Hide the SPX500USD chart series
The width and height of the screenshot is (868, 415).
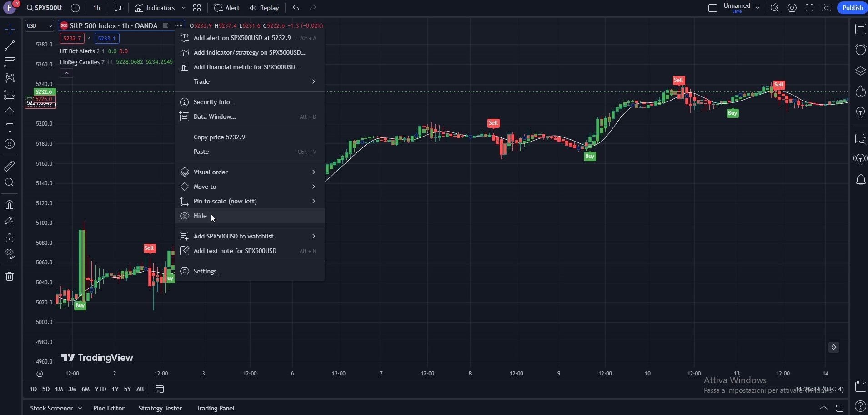click(x=200, y=216)
